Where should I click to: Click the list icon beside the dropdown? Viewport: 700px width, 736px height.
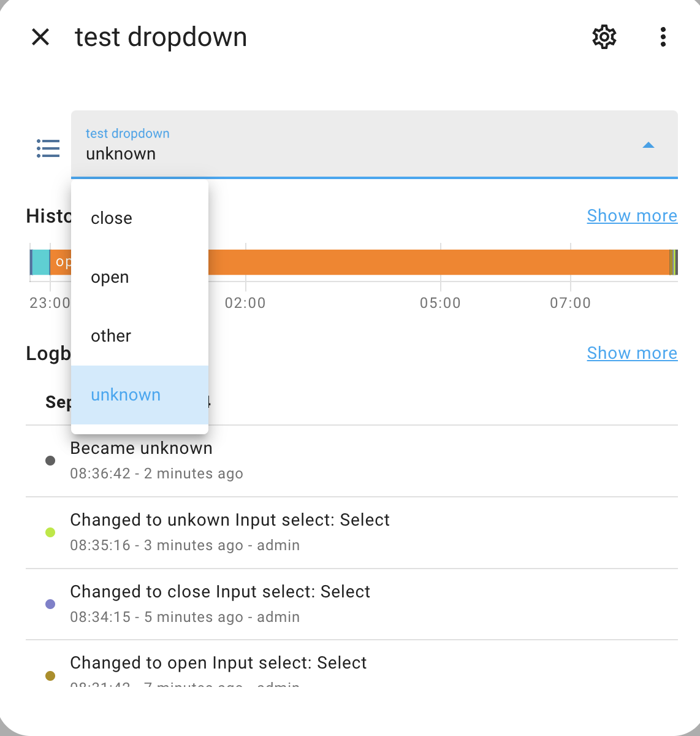[x=48, y=148]
